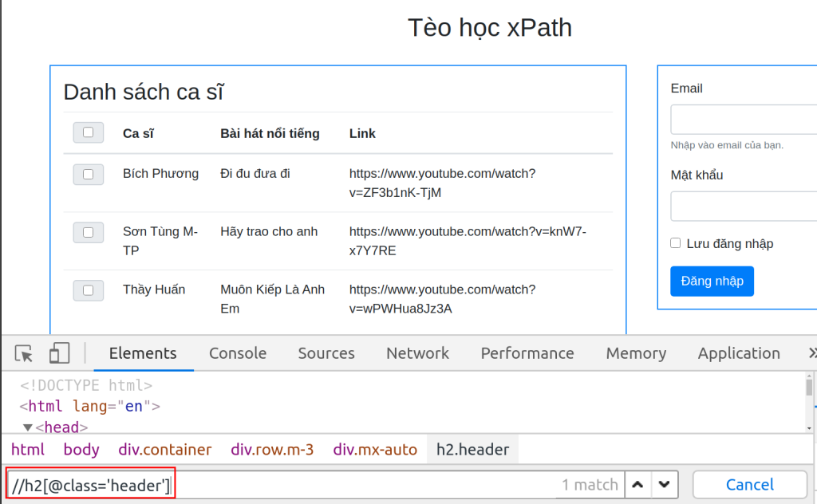The width and height of the screenshot is (817, 504).
Task: Click the Bài hát nổi tiếng column header
Action: point(270,134)
